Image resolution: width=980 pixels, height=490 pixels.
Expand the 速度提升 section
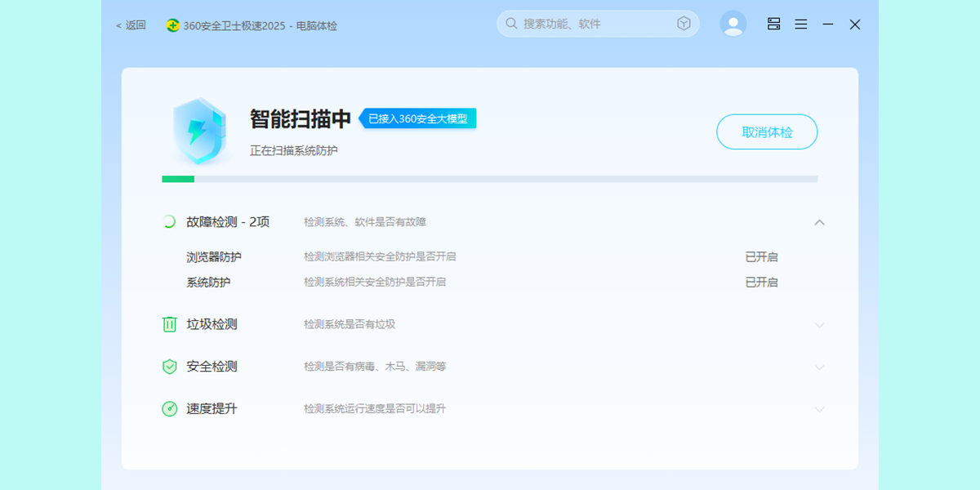pyautogui.click(x=820, y=410)
